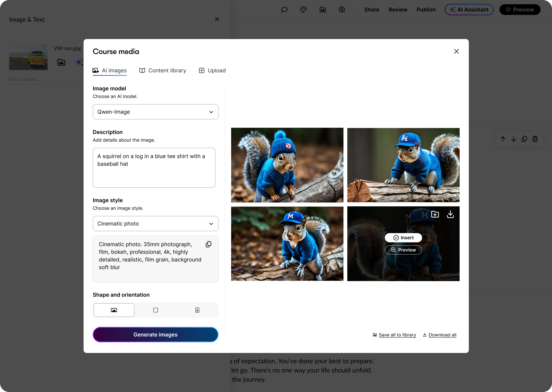Open the Image style dropdown

(x=155, y=224)
